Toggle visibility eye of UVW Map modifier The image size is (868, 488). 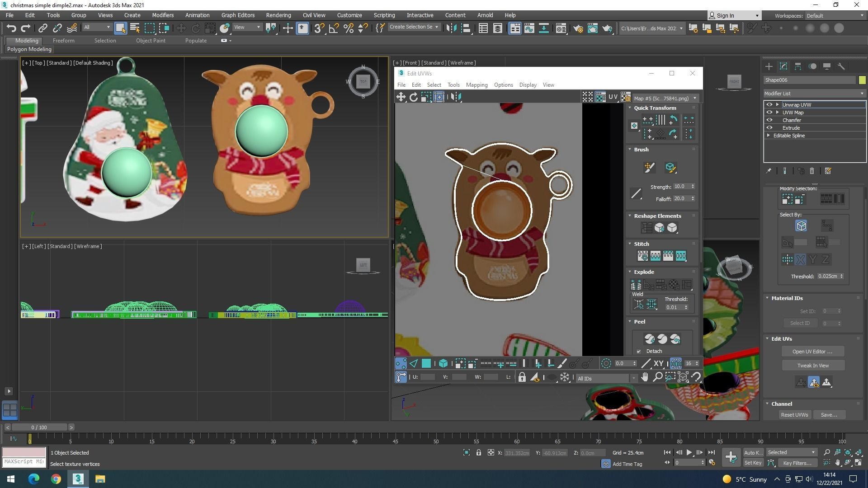[769, 113]
